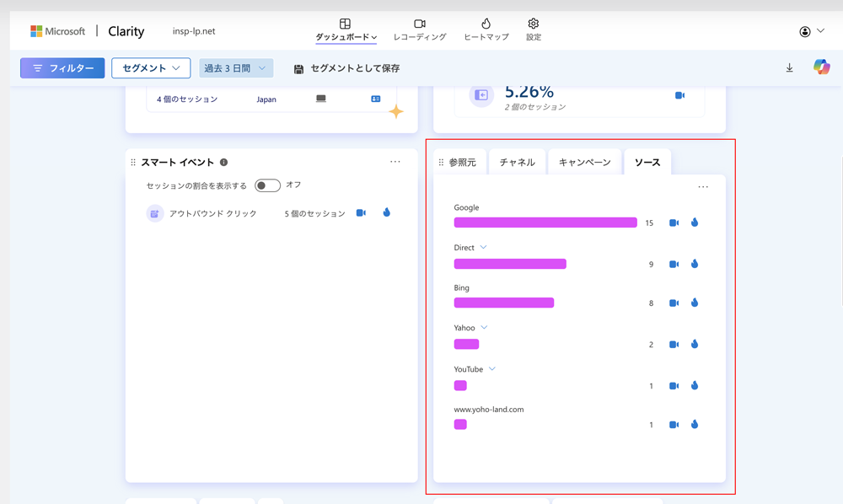Click the Google source bar
Screen dimensions: 843x504
[x=545, y=223]
